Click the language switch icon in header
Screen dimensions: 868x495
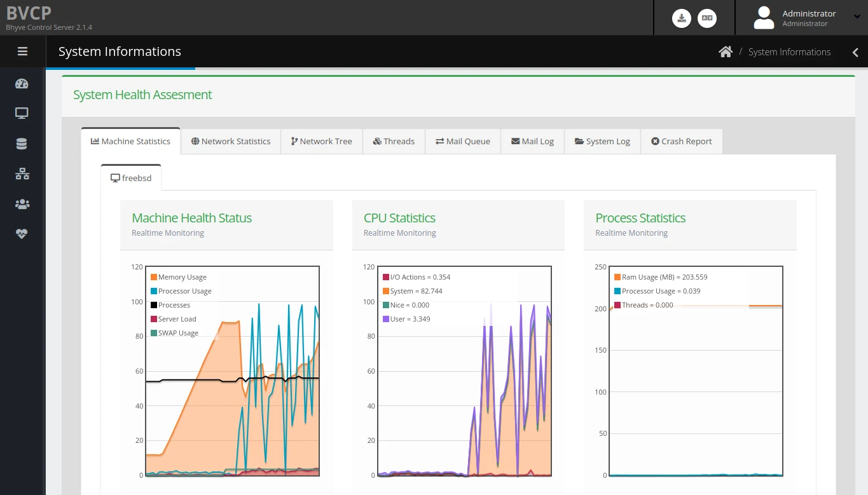pyautogui.click(x=706, y=18)
